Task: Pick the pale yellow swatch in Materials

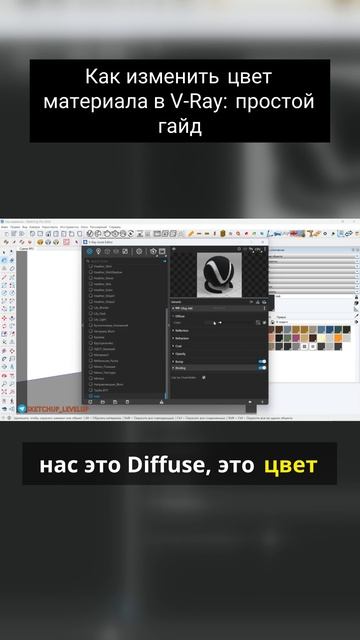Action: (321, 338)
